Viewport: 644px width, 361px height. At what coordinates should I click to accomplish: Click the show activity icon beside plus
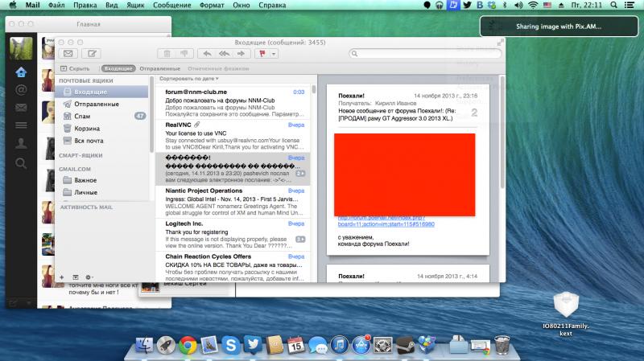click(x=76, y=277)
